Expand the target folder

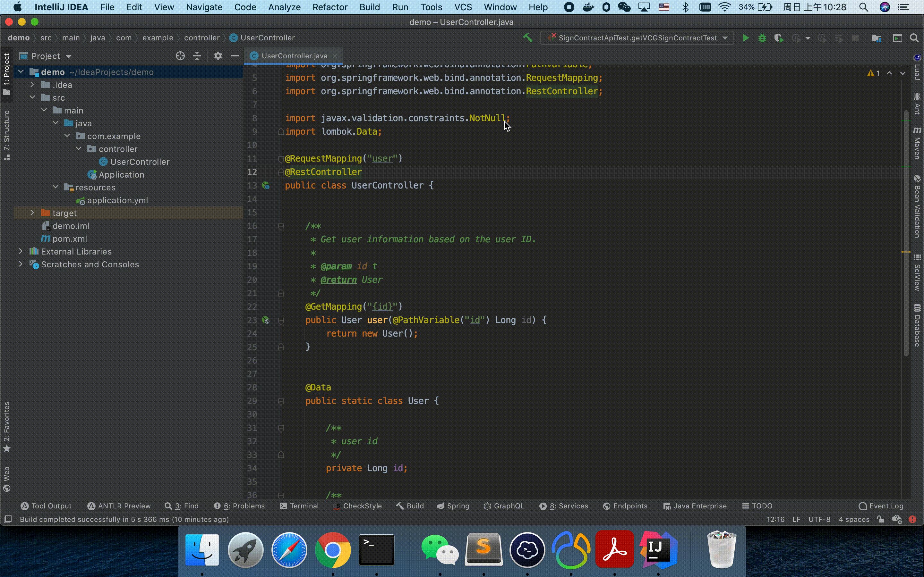coord(32,213)
